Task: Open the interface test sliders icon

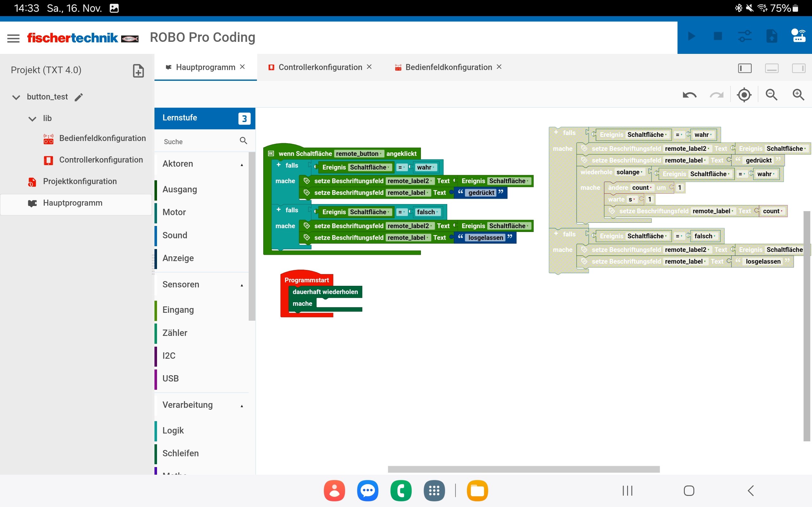Action: pyautogui.click(x=745, y=36)
